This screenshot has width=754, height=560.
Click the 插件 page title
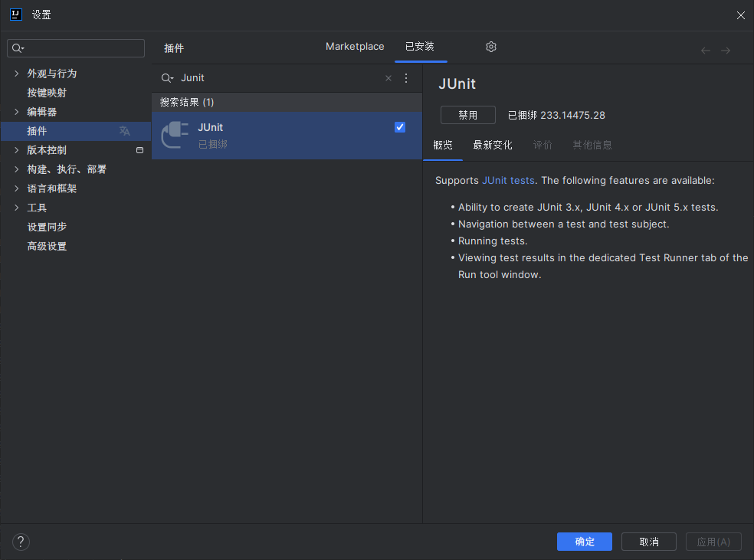click(174, 48)
